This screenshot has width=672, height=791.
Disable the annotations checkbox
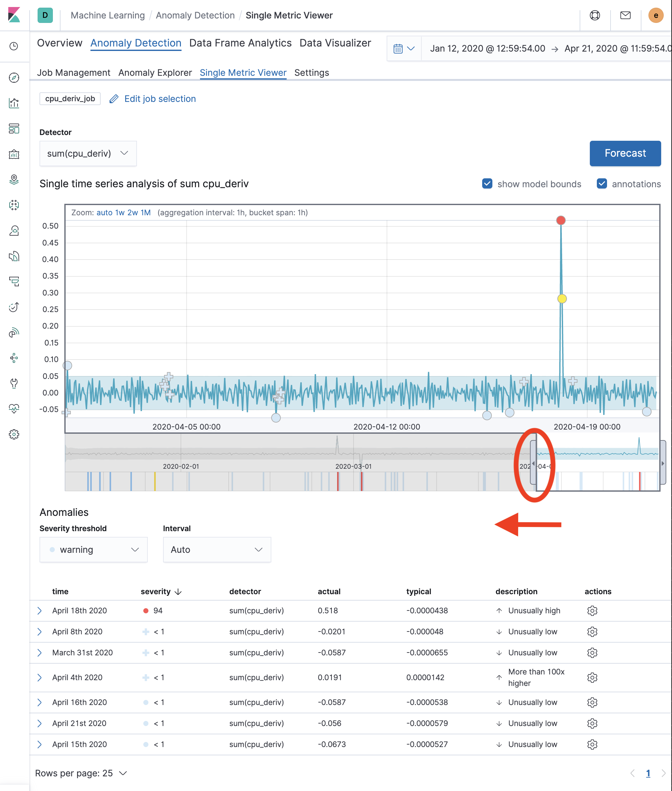pos(602,183)
